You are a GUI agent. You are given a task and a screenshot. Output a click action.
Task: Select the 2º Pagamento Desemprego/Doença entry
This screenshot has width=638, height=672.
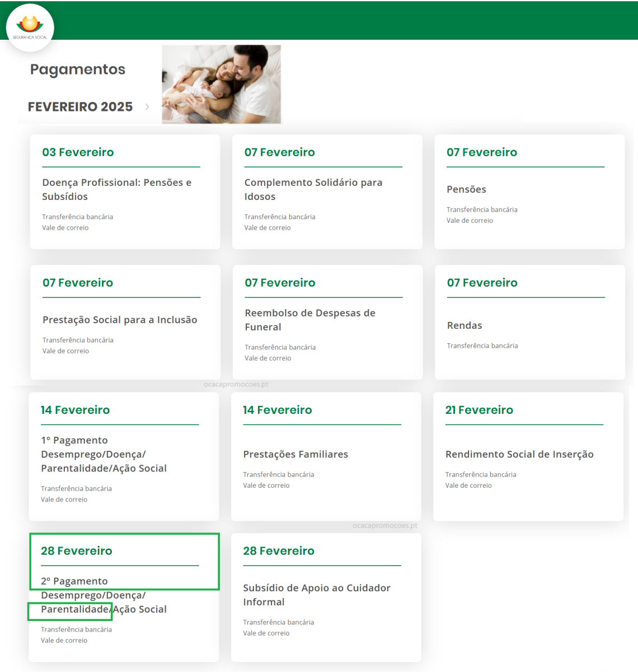point(104,595)
